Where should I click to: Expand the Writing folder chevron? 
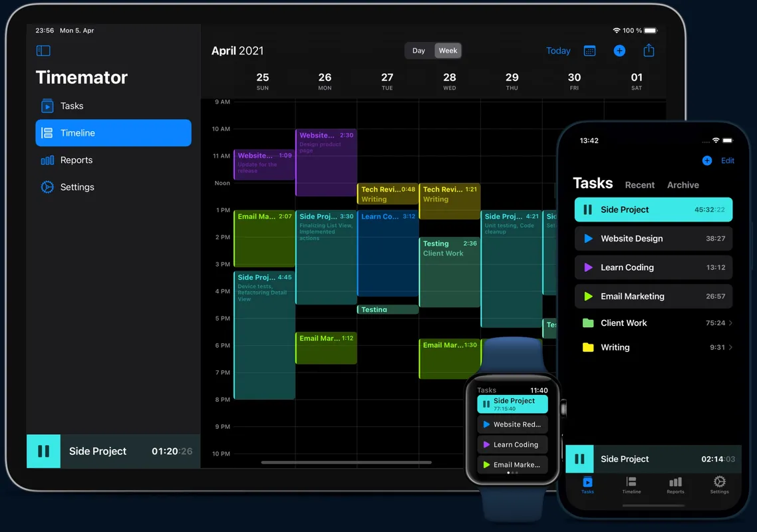click(730, 347)
